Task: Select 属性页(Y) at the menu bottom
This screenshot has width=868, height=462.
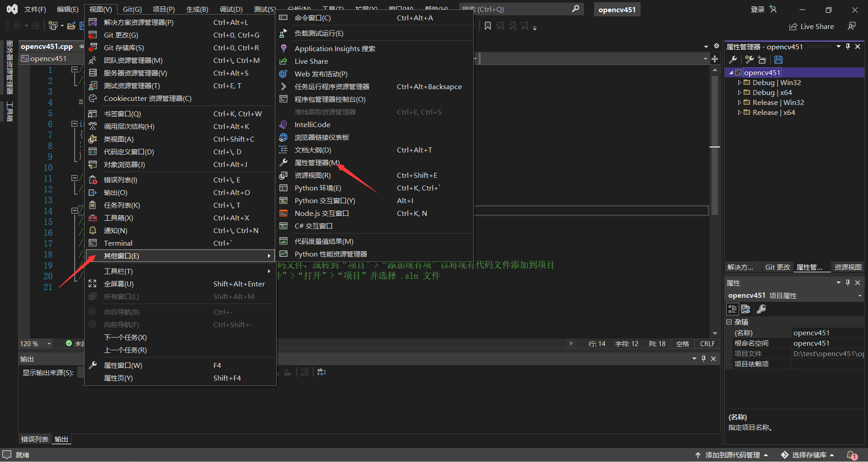Action: 180,378
